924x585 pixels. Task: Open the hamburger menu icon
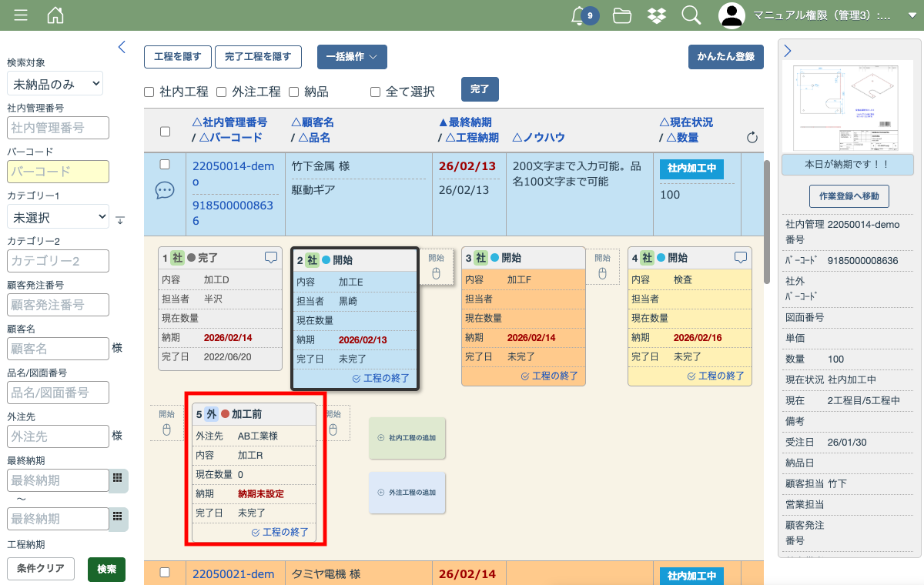tap(21, 15)
